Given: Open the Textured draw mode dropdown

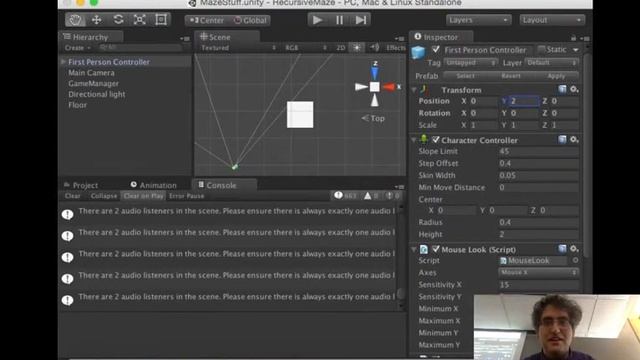Looking at the screenshot, I should point(238,48).
